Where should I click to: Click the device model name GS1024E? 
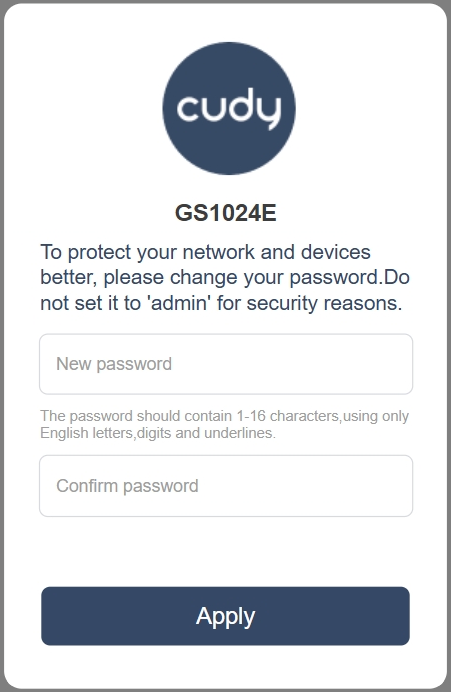click(x=226, y=213)
